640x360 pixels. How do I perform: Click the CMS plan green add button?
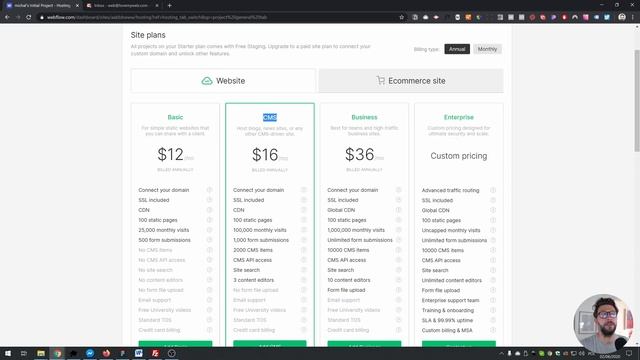pyautogui.click(x=270, y=344)
